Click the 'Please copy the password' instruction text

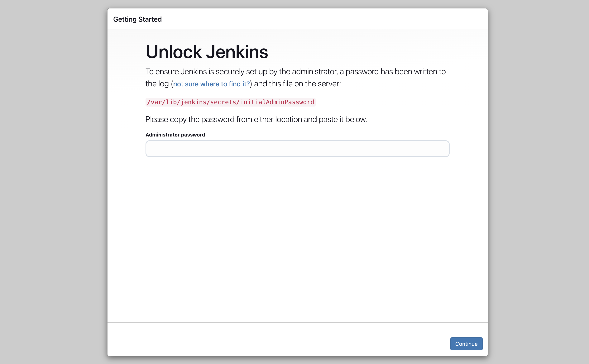click(256, 119)
